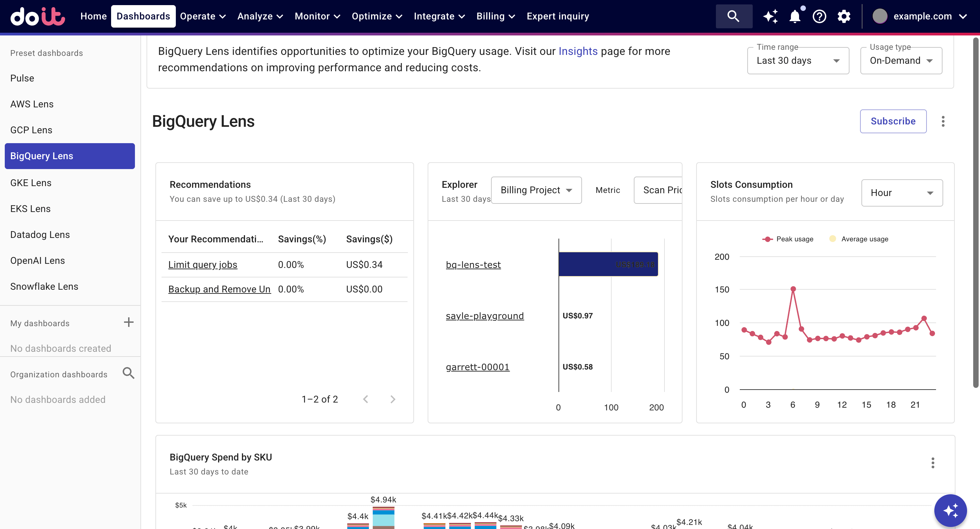Search organization dashboards magnifier icon
980x529 pixels.
tap(128, 373)
